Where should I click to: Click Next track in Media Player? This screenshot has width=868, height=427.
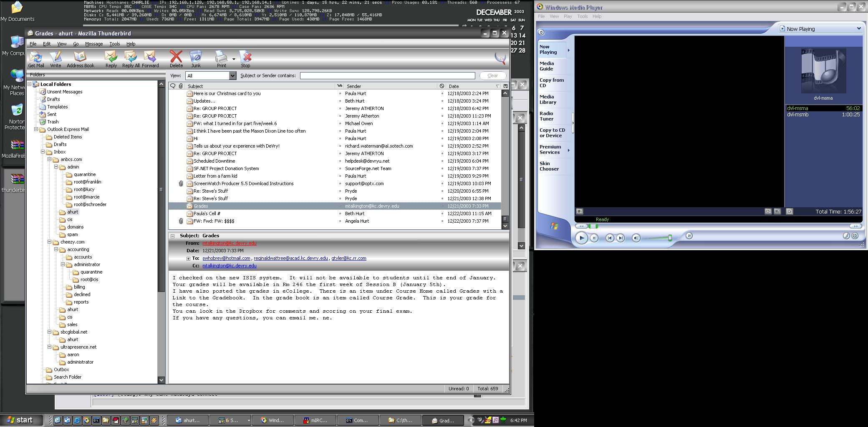click(621, 238)
